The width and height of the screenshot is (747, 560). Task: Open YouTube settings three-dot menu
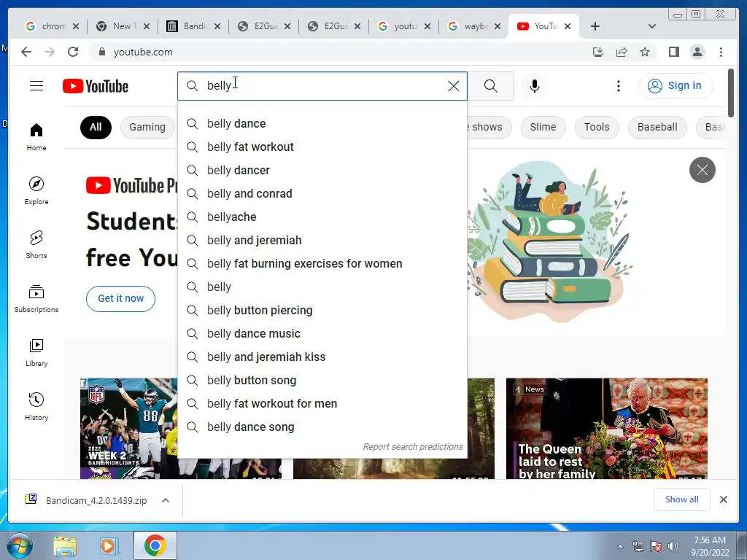(619, 86)
